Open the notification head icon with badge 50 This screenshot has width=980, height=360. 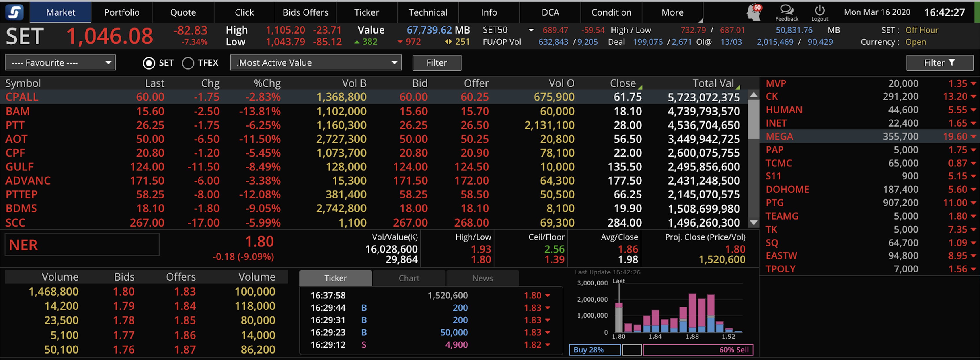point(754,12)
